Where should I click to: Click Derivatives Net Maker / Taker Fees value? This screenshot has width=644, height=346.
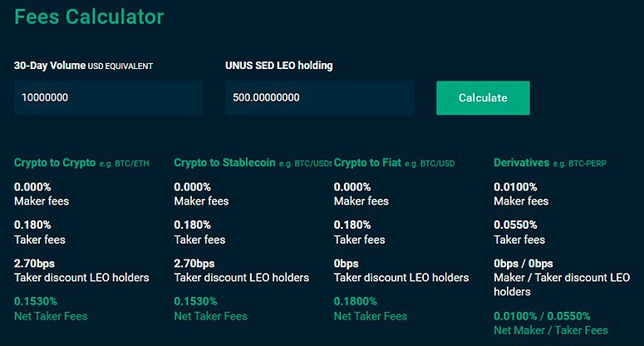point(542,316)
